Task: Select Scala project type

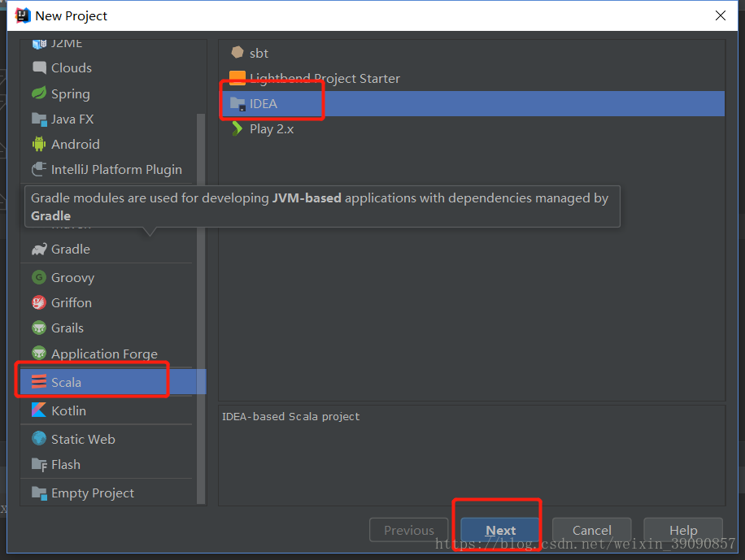Action: 113,382
